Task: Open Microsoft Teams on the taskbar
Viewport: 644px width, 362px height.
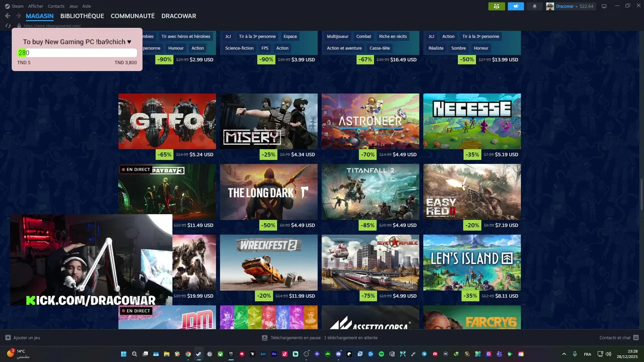Action: tap(499, 354)
